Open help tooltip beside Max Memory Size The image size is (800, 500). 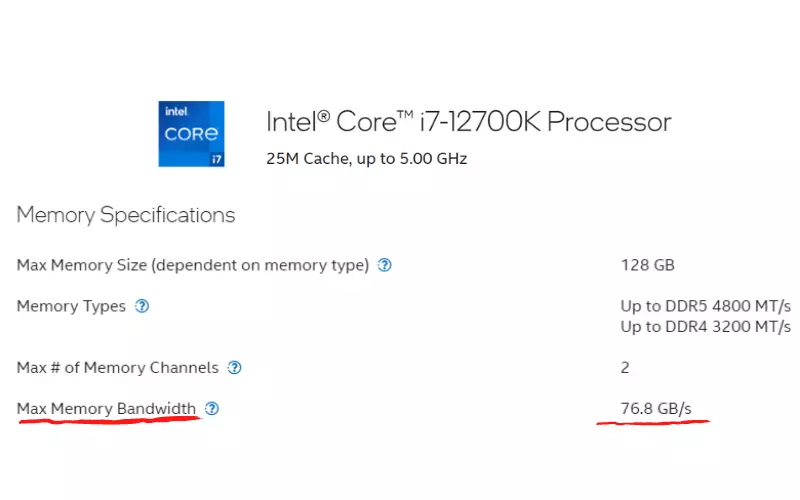point(384,265)
